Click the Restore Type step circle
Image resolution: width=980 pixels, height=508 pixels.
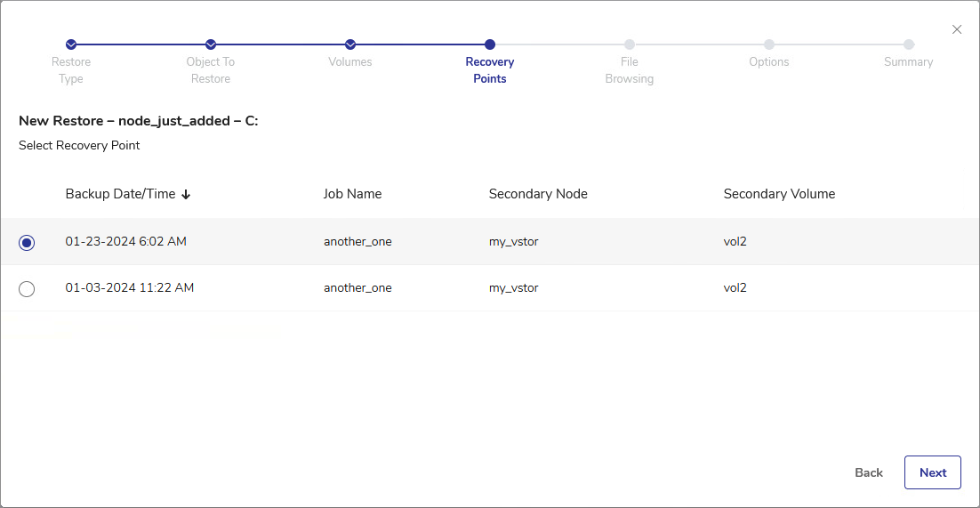point(71,44)
